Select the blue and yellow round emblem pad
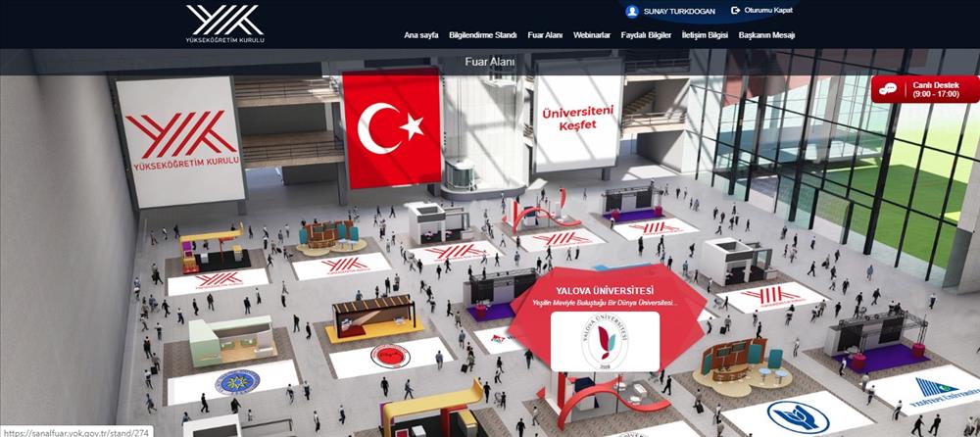 pos(237,382)
